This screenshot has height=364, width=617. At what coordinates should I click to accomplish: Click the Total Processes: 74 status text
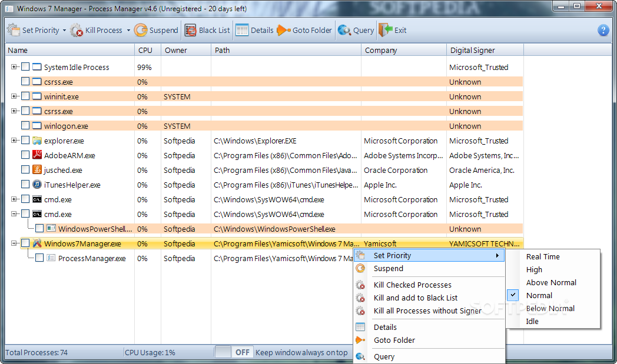[36, 353]
